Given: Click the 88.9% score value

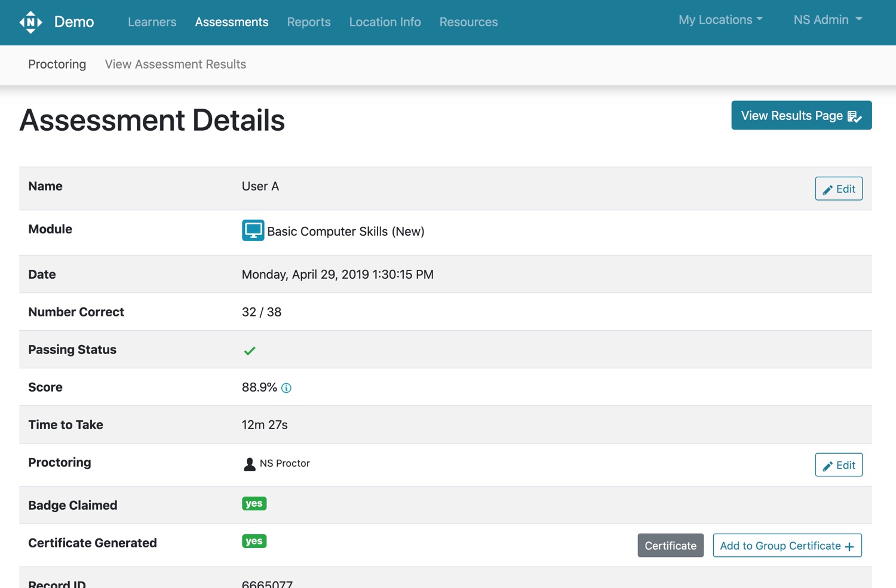Looking at the screenshot, I should (x=259, y=387).
